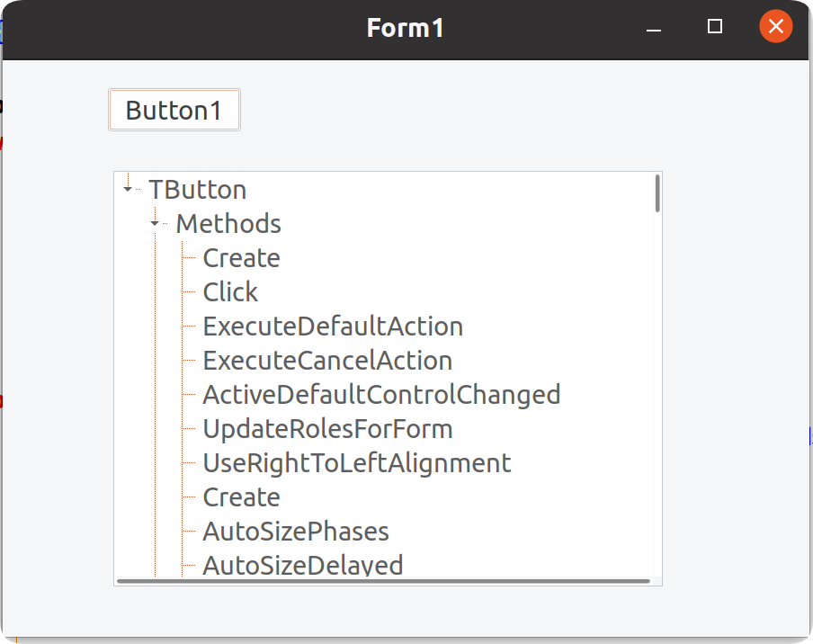This screenshot has height=644, width=813.
Task: Select the TButton tree item
Action: tap(197, 190)
